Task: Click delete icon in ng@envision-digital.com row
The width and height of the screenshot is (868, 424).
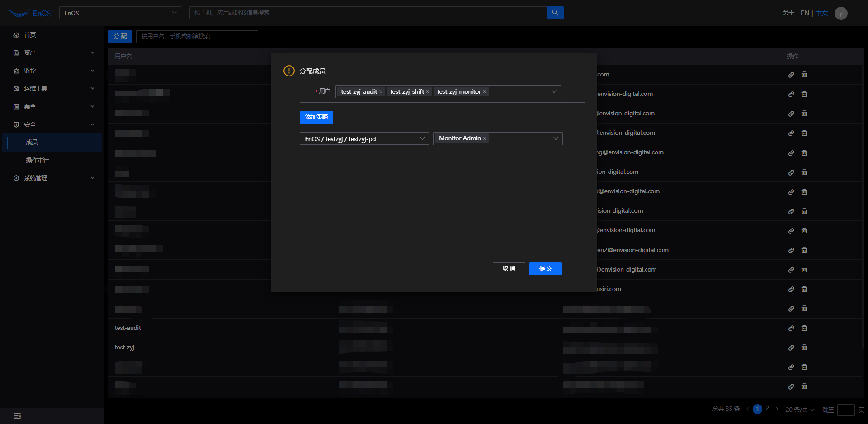Action: tap(804, 153)
